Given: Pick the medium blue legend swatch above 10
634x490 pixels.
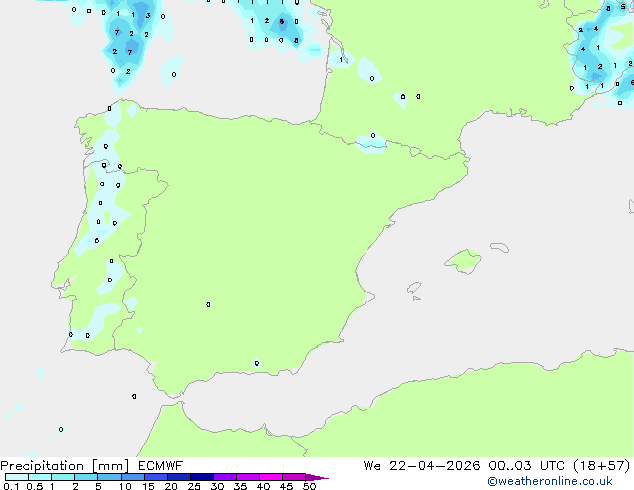Looking at the screenshot, I should tap(133, 477).
